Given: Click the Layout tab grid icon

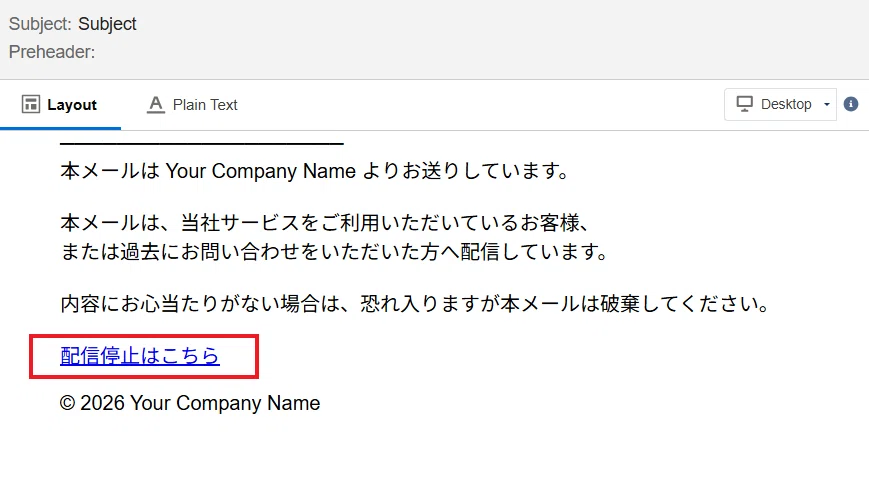Looking at the screenshot, I should (x=30, y=104).
